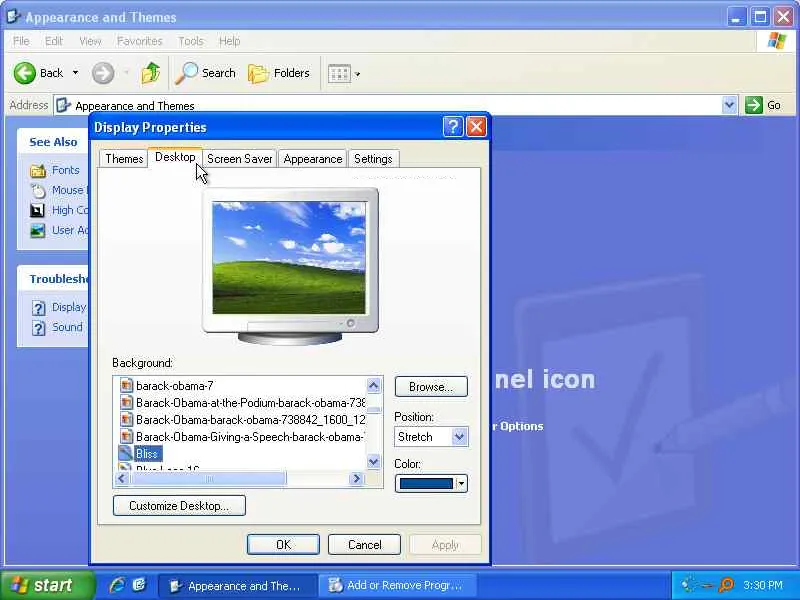Open the Search toolbar button
This screenshot has width=800, height=600.
pos(206,73)
